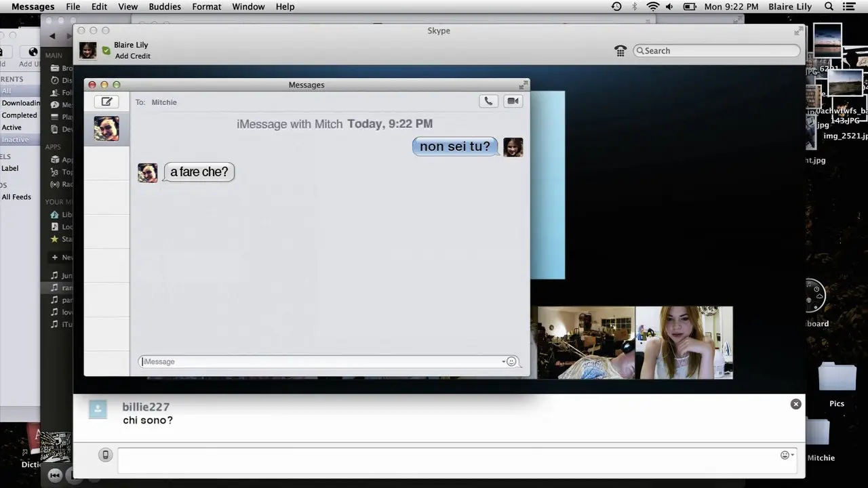This screenshot has width=868, height=488.
Task: Click the 'a fare che?' received message bubble
Action: click(199, 172)
